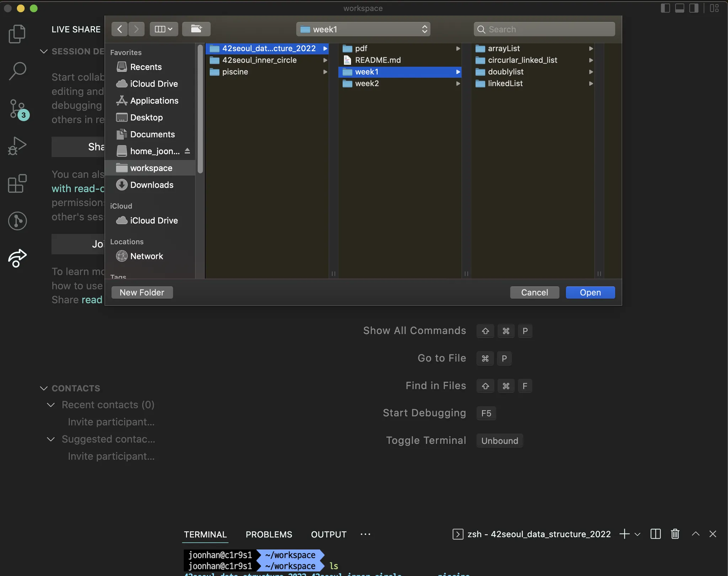
Task: Open the Run and Debug view
Action: 17,146
